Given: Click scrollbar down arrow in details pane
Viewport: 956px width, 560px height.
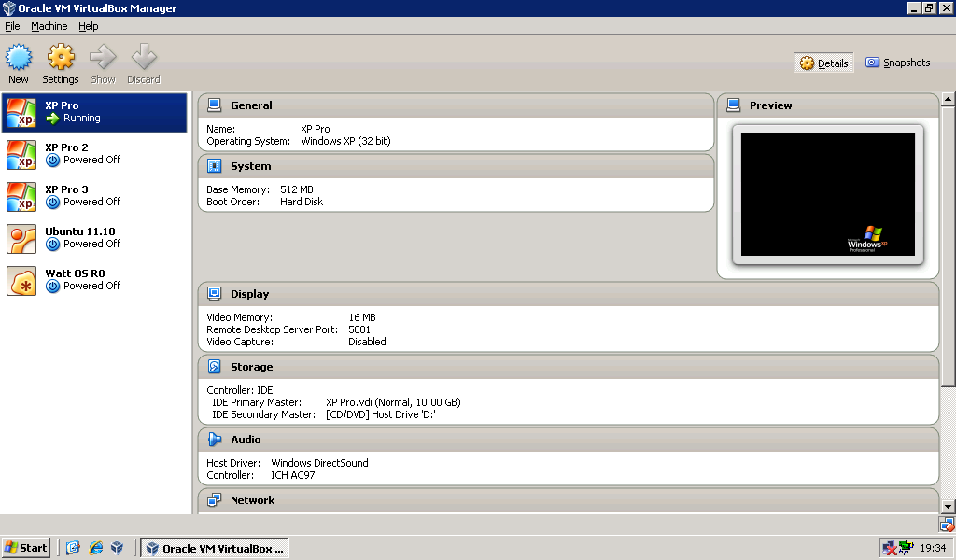Looking at the screenshot, I should (x=948, y=507).
